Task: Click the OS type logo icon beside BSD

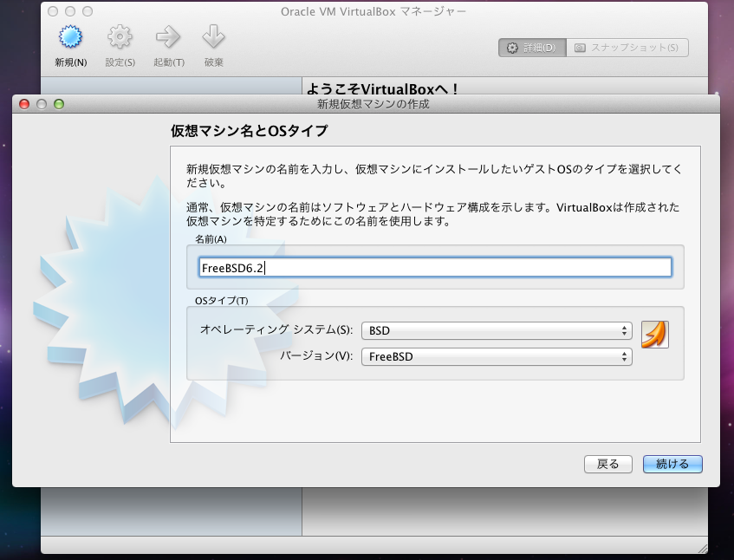Action: coord(655,335)
